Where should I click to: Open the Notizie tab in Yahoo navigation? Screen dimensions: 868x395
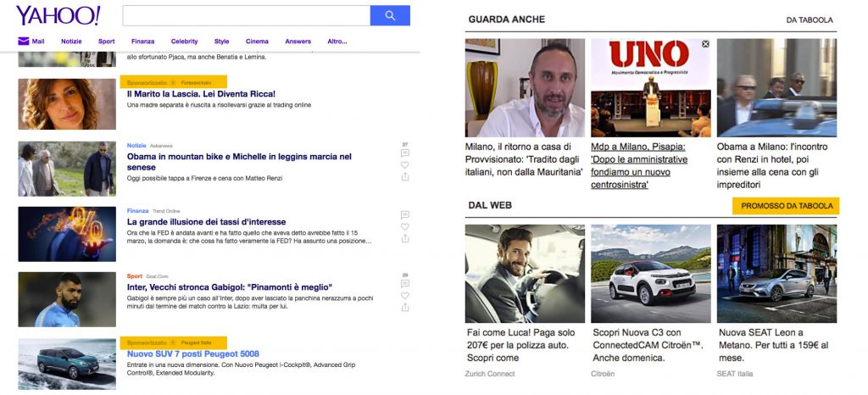click(x=71, y=42)
